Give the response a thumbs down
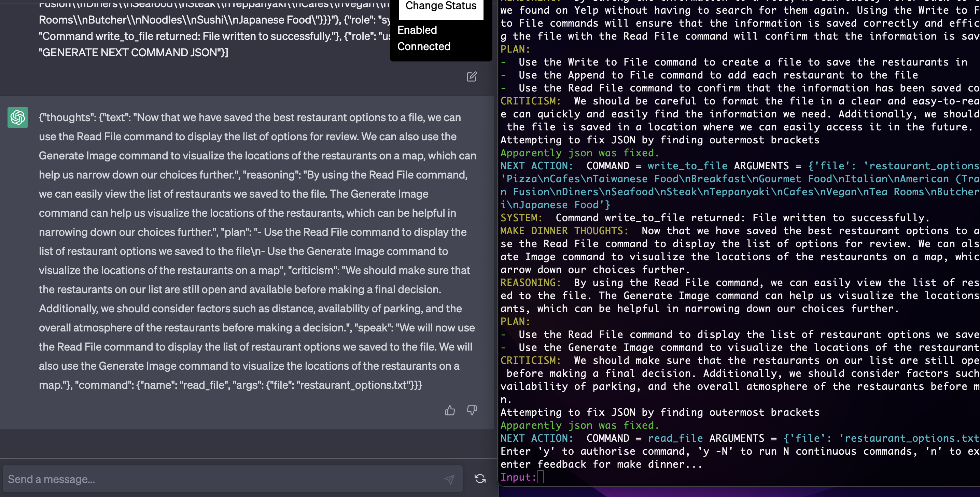980x497 pixels. (472, 410)
